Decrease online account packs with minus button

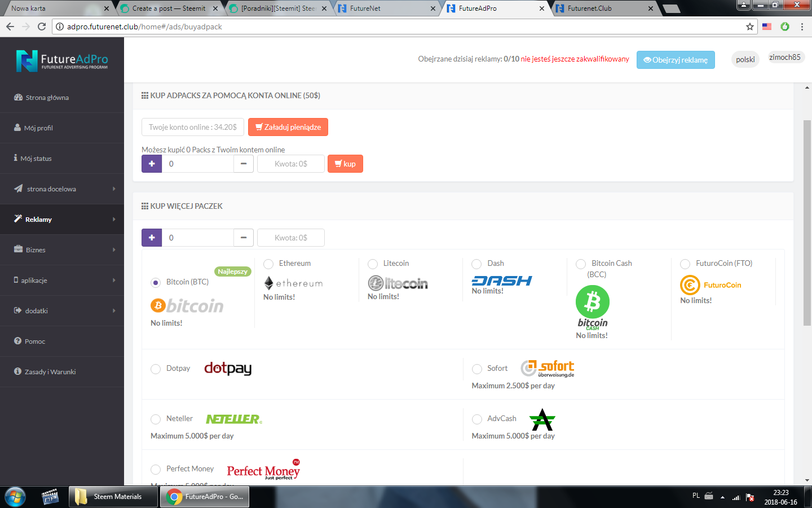tap(244, 164)
